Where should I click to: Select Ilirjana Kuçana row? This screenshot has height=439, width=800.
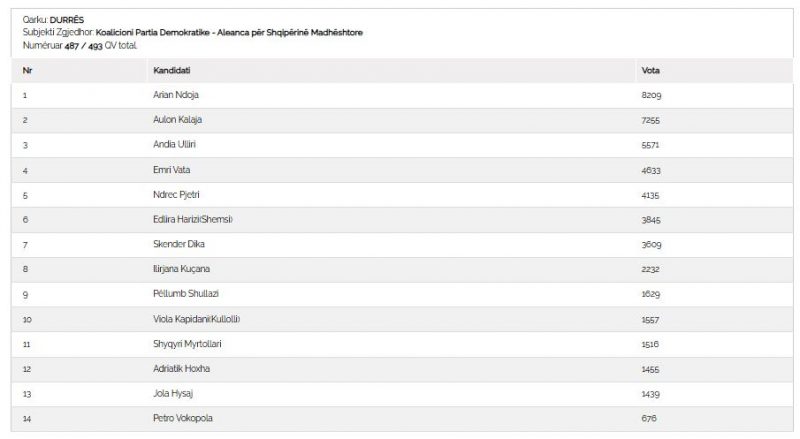(x=402, y=269)
